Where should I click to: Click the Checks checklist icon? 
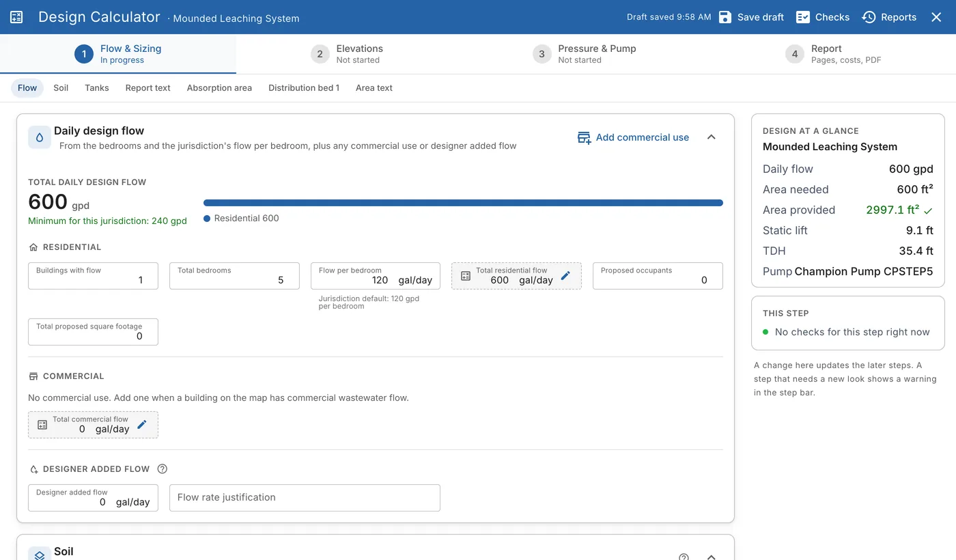(x=803, y=17)
